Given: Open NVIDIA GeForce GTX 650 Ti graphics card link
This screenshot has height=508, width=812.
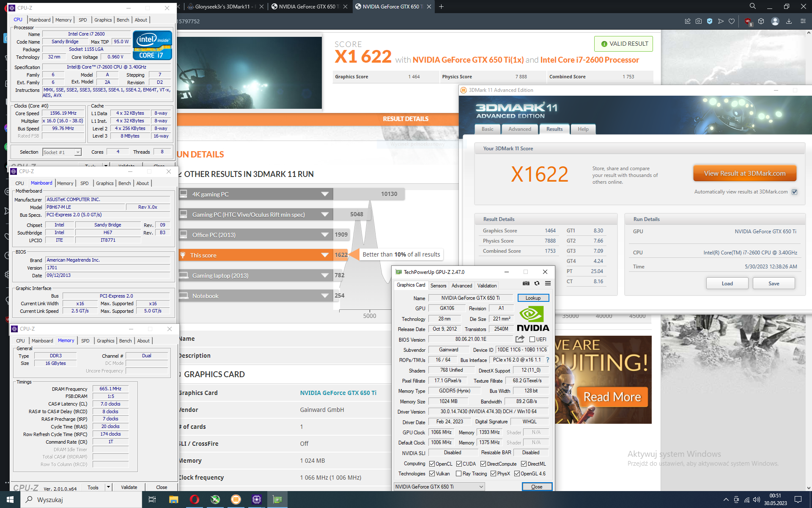Looking at the screenshot, I should click(x=338, y=393).
